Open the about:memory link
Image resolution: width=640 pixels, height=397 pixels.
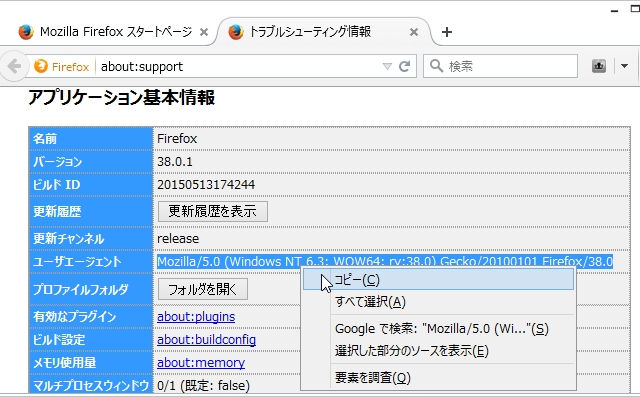[x=201, y=362]
